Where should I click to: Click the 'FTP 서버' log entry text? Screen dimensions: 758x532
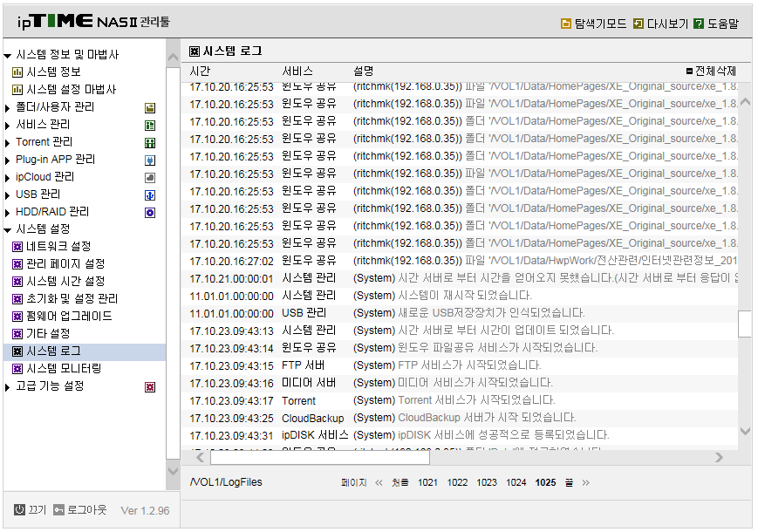pyautogui.click(x=303, y=365)
